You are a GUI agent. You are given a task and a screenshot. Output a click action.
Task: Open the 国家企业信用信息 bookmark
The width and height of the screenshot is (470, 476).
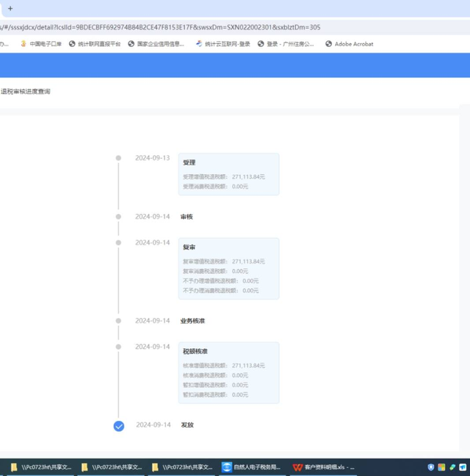coord(156,44)
